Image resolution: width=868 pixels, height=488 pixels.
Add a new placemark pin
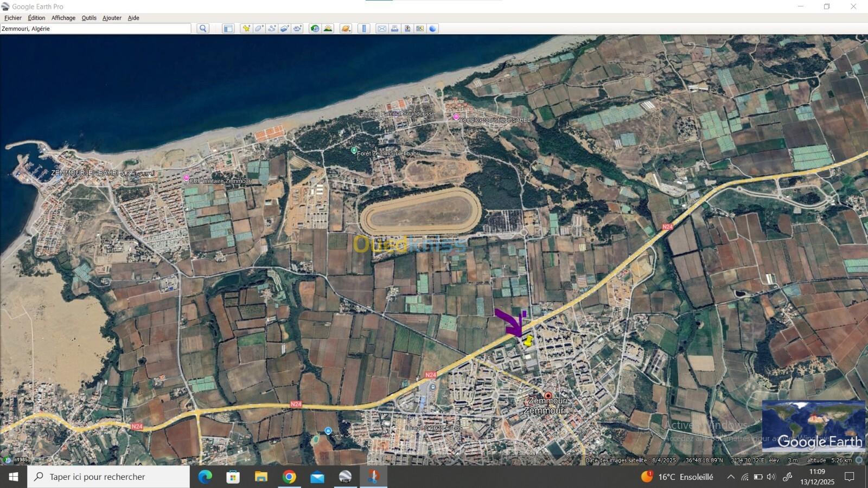click(x=246, y=29)
